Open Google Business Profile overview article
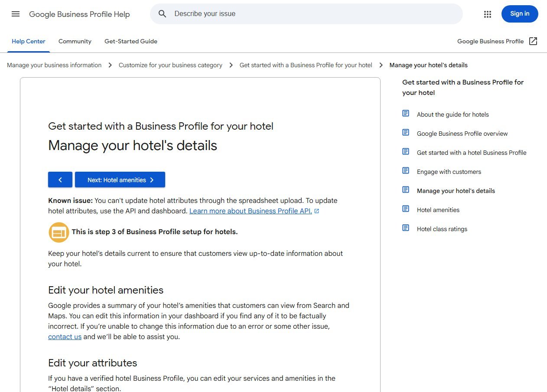The width and height of the screenshot is (547, 392). coord(462,134)
